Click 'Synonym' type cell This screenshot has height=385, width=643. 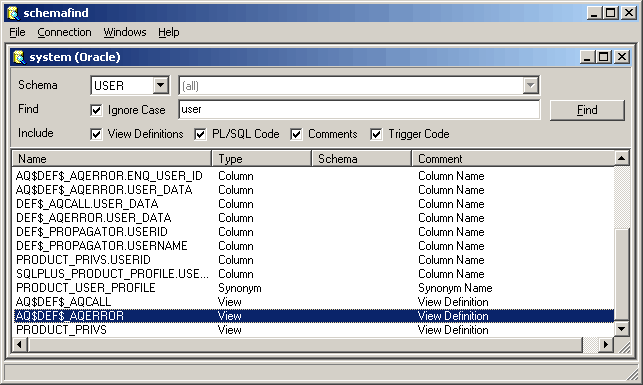[239, 288]
